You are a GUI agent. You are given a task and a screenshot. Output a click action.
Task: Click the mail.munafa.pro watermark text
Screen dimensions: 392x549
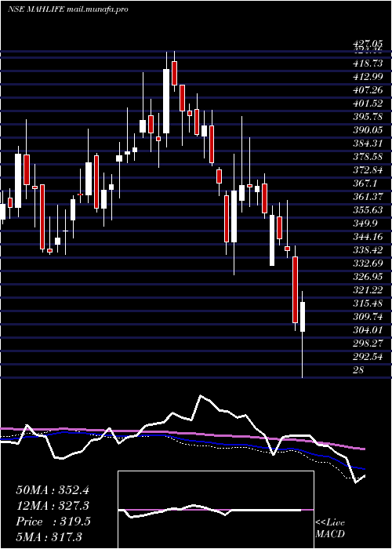[x=97, y=9]
